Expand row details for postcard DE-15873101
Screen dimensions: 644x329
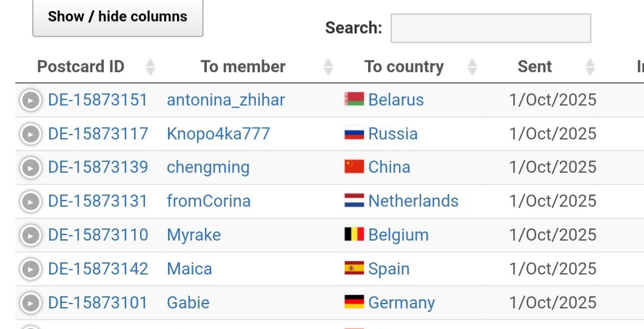click(30, 303)
